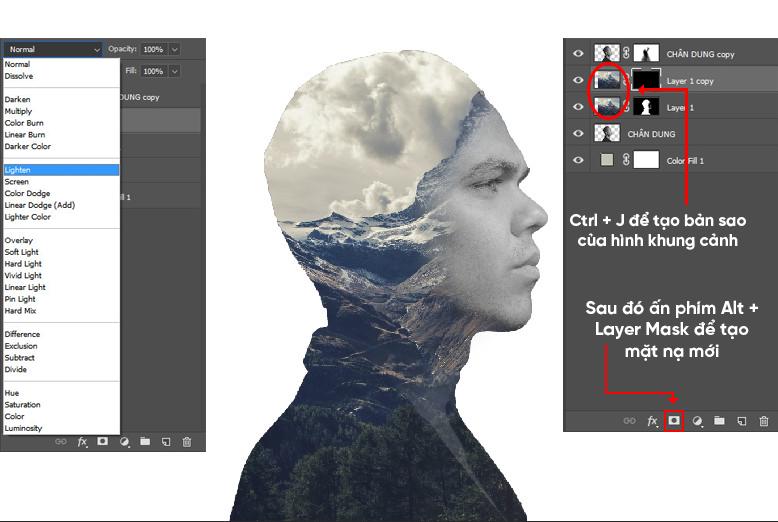Choose Color Burn blend mode

61,123
